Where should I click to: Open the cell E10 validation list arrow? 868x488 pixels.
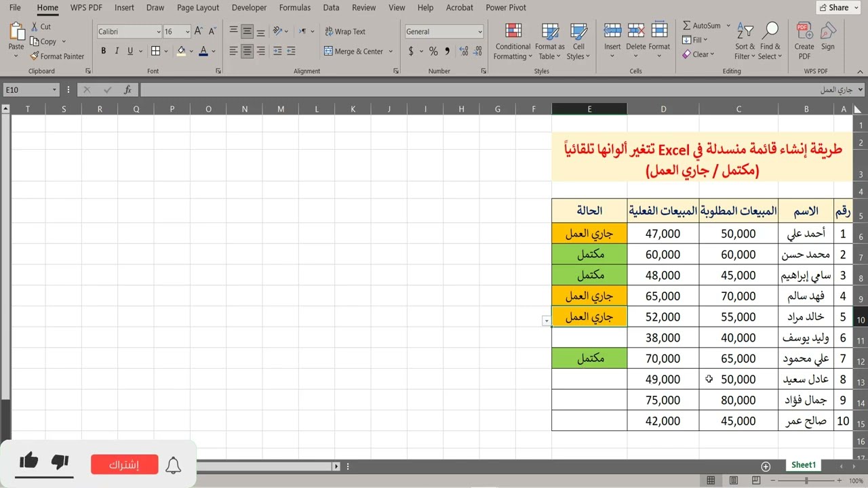click(547, 321)
